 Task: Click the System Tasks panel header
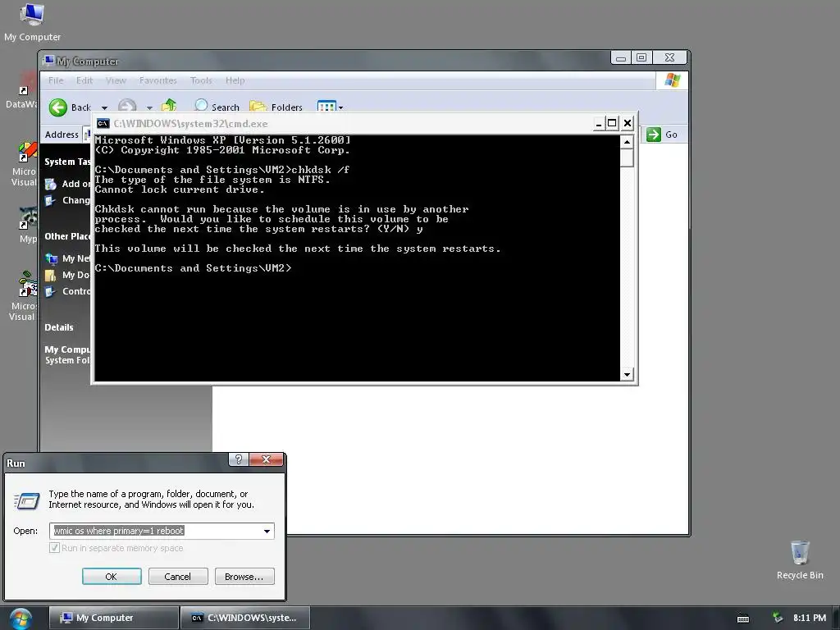coord(67,162)
